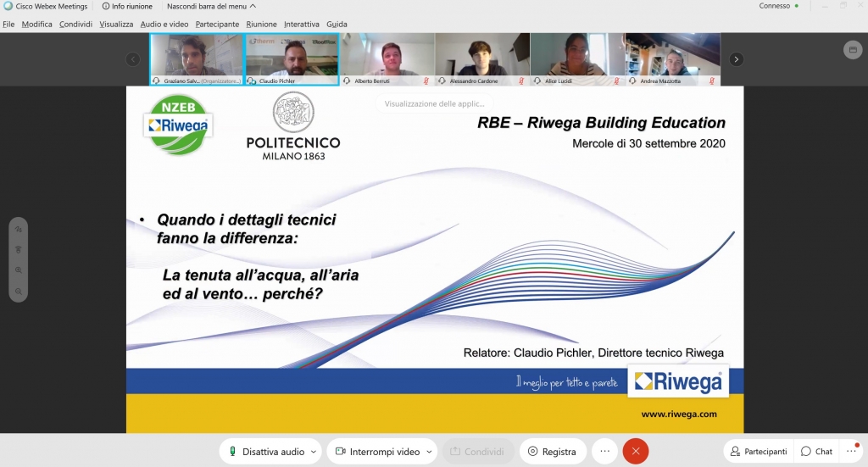Open the layout options icon at top right
This screenshot has height=467, width=868.
point(852,51)
